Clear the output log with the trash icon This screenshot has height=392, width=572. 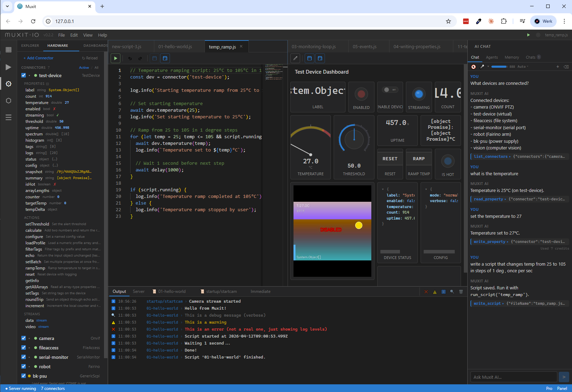coord(461,291)
